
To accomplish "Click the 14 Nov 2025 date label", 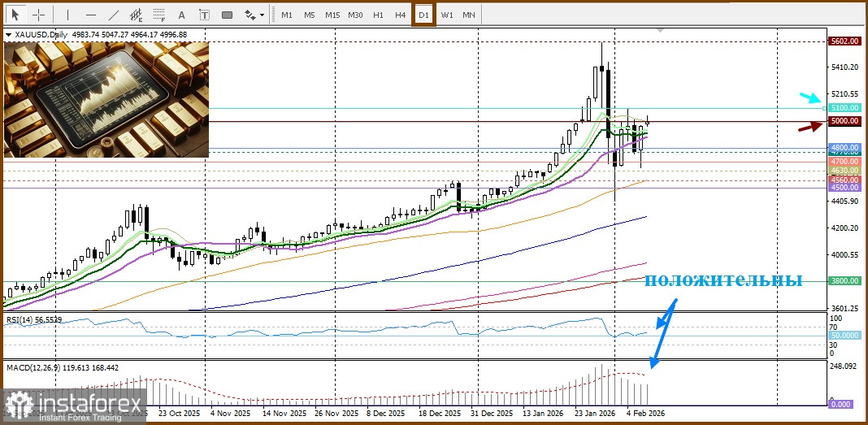I will tap(283, 413).
